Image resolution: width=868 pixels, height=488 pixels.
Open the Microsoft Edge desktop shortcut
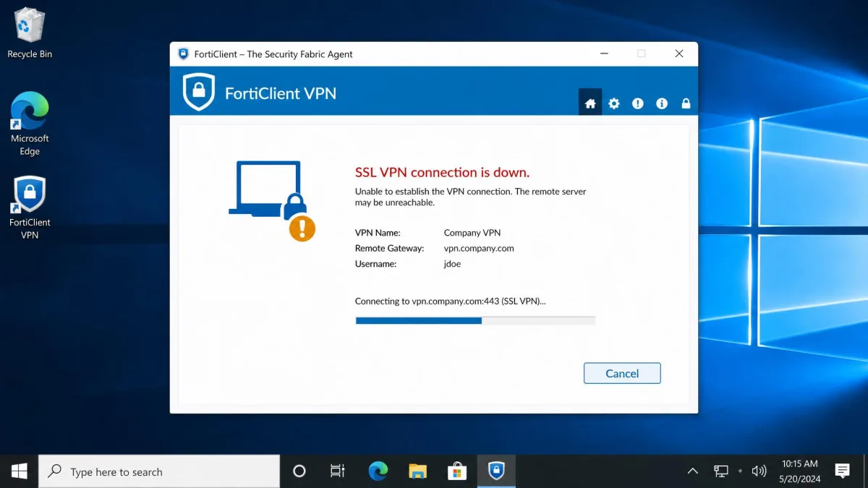pos(30,124)
